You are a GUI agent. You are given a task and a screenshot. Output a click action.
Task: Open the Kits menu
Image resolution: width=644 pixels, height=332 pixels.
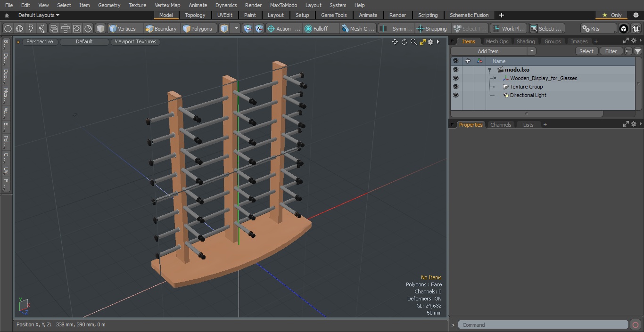(598, 29)
